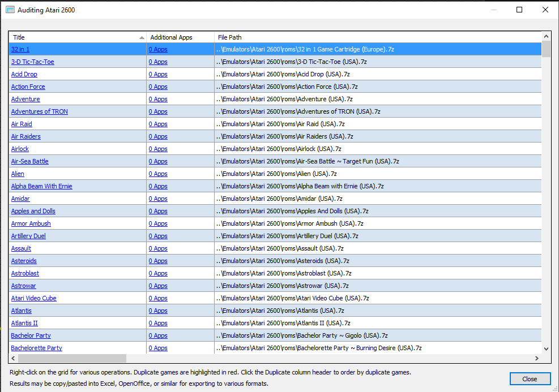
Task: Click the vertical scrollbar down arrow
Action: 546,349
